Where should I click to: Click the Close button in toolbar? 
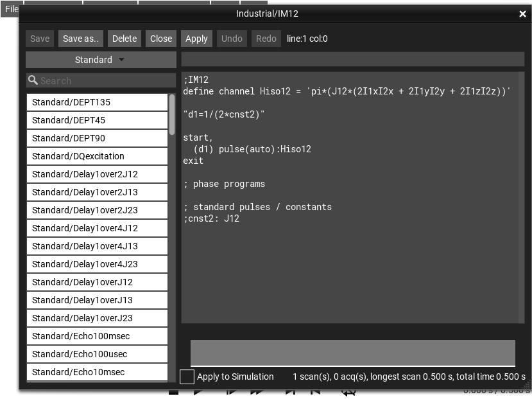pyautogui.click(x=161, y=39)
